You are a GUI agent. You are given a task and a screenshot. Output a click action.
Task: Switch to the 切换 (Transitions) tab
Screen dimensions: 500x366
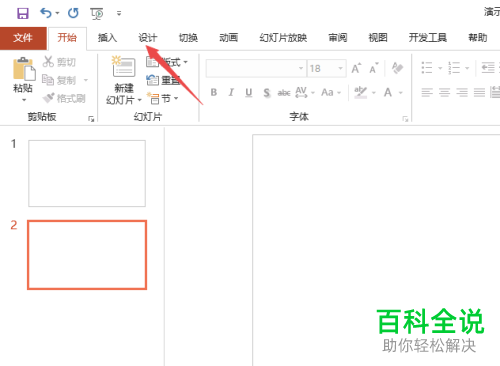tap(188, 38)
